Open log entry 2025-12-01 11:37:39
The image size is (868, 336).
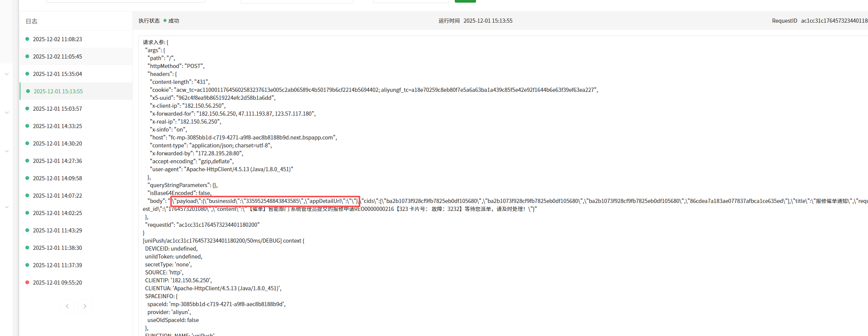tap(57, 265)
